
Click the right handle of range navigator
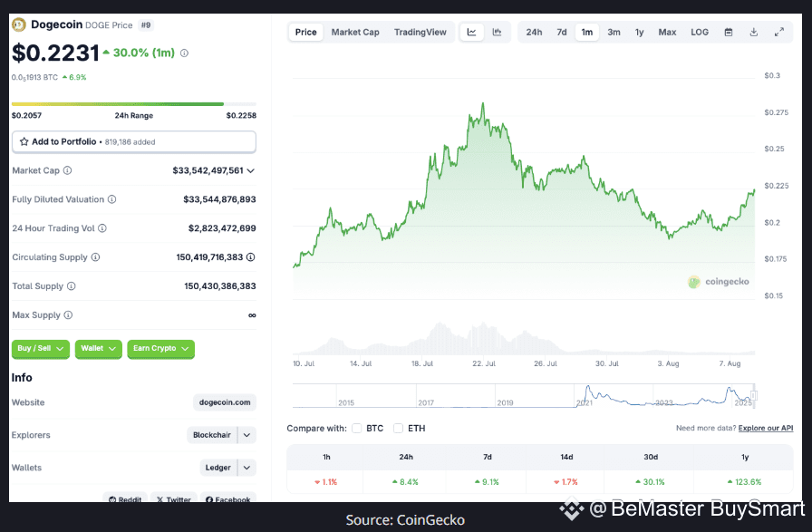click(754, 396)
